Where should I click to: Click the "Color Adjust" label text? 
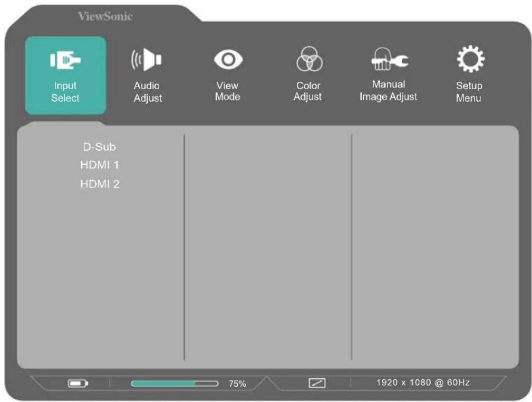point(308,91)
